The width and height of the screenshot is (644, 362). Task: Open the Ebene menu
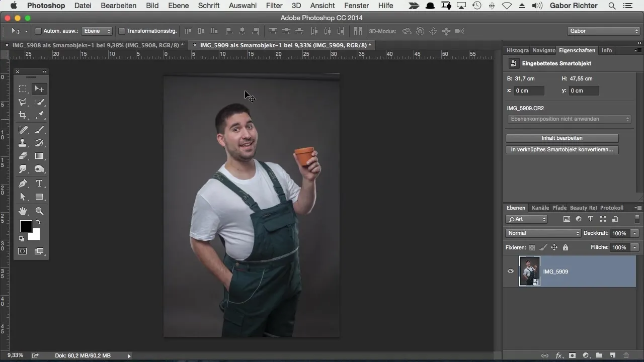[179, 6]
